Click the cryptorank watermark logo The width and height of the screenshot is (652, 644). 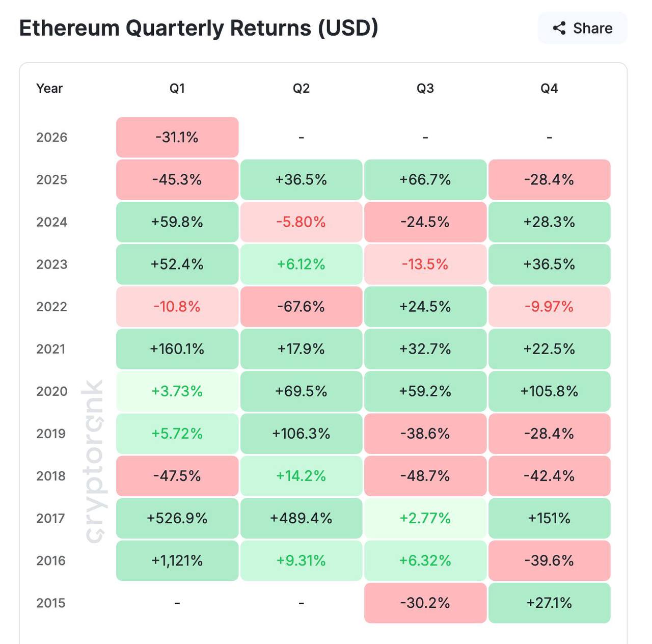tap(93, 461)
